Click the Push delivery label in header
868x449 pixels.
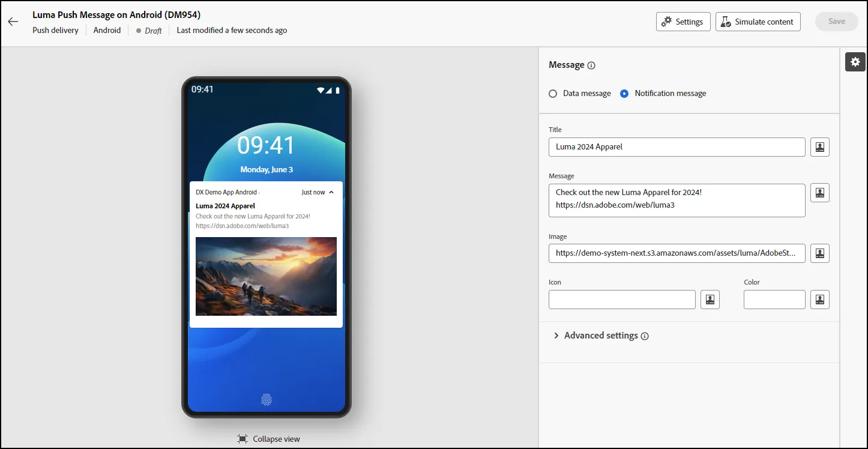(55, 30)
